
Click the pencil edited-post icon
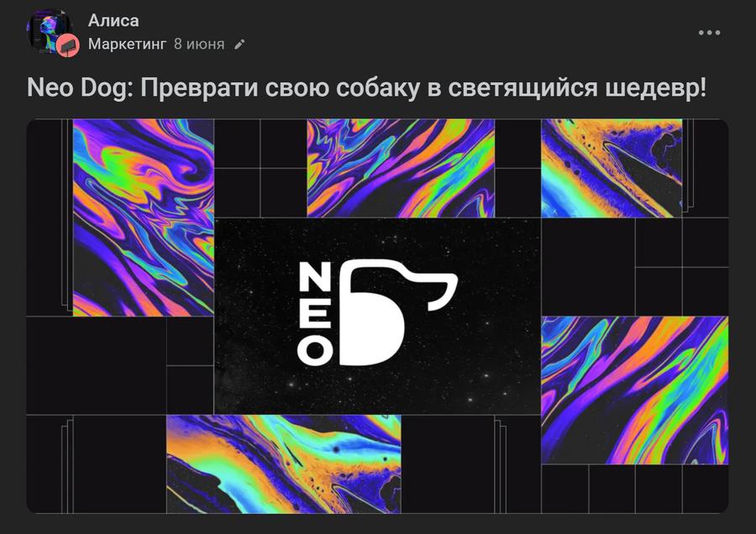239,44
